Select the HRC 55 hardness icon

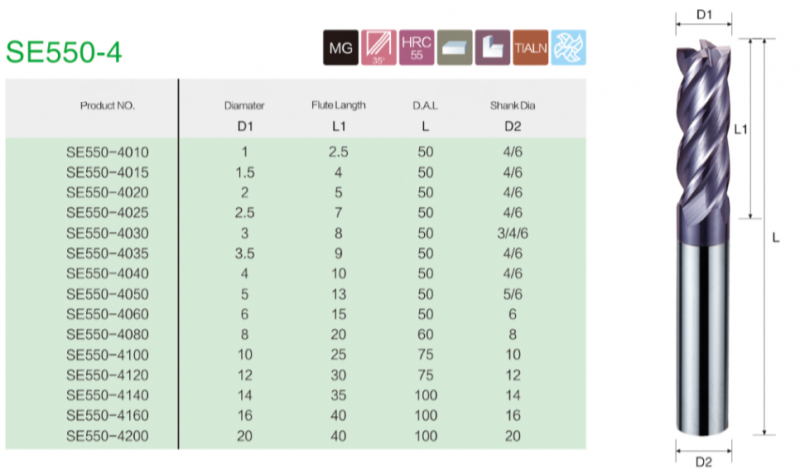tap(413, 47)
